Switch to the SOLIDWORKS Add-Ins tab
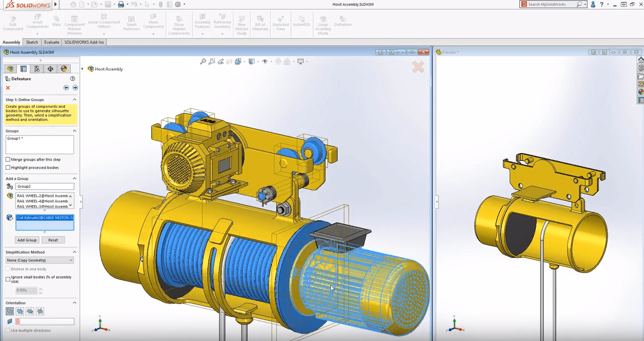The image size is (644, 341). [x=84, y=42]
